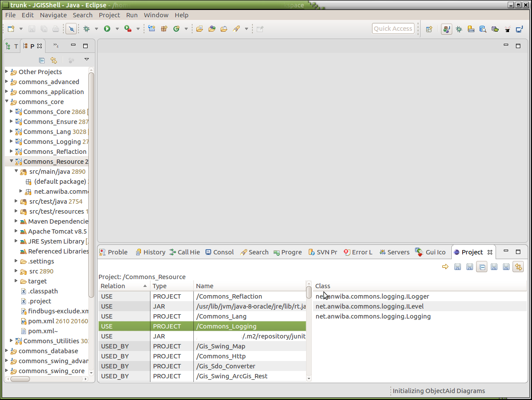Minimize the Package Explorer panel
Image resolution: width=532 pixels, height=400 pixels.
pos(73,46)
